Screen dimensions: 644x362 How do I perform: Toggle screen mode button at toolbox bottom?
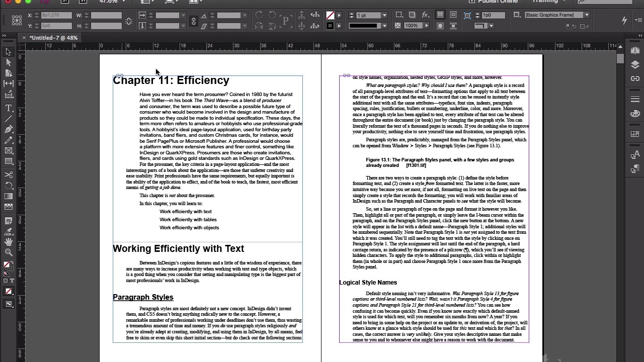coord(9,304)
